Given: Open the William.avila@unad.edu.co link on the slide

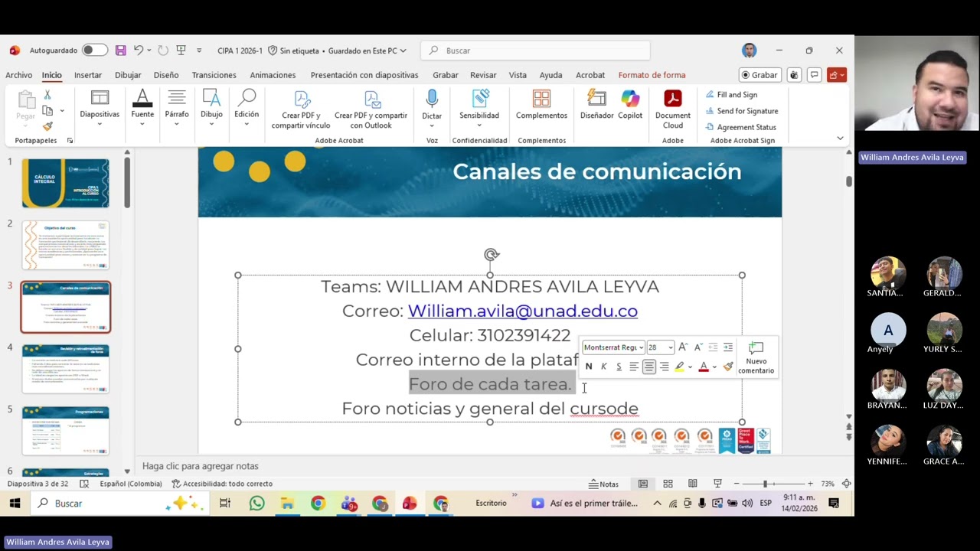Looking at the screenshot, I should (x=522, y=311).
